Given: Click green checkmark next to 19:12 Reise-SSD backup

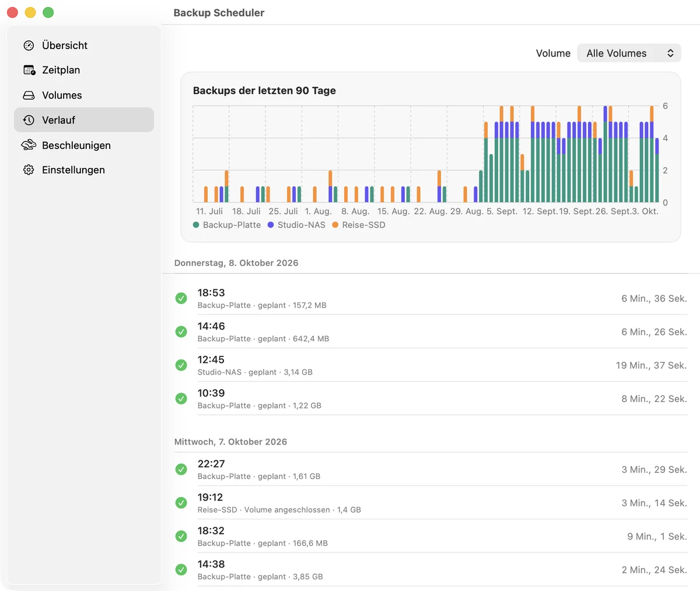Looking at the screenshot, I should [x=181, y=503].
